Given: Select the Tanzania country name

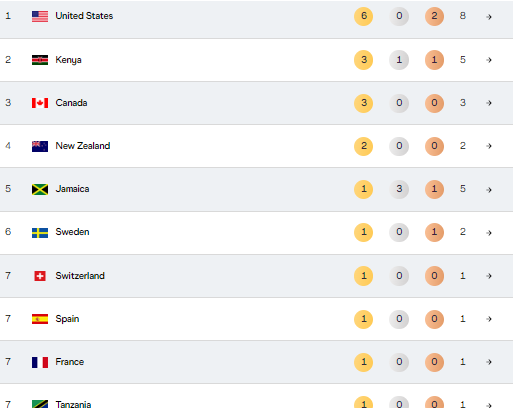Looking at the screenshot, I should (73, 404).
